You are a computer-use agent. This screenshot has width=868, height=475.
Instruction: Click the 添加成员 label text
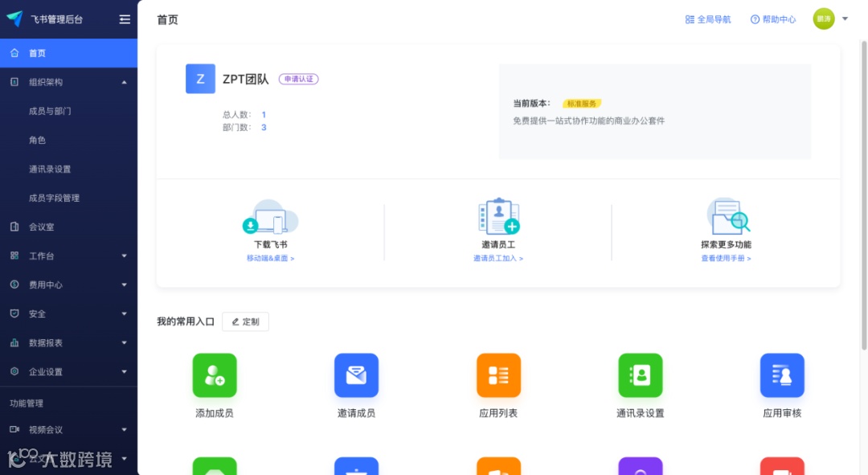tap(215, 413)
